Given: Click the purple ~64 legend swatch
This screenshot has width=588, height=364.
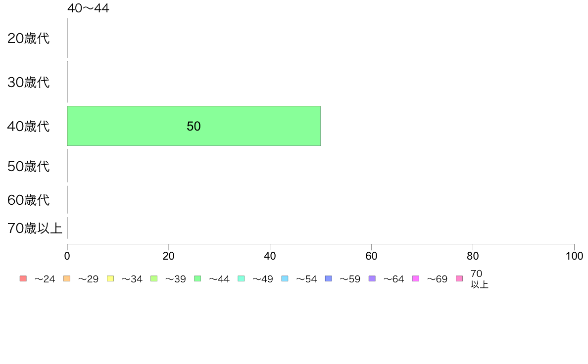Looking at the screenshot, I should pyautogui.click(x=372, y=278).
